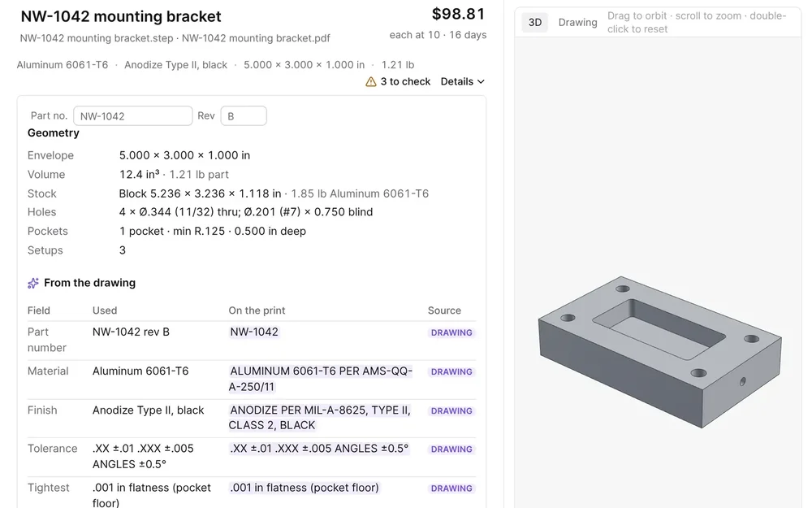Click the Used value 'NW-1042 rev B'
Viewport: 812px width, 508px height.
[131, 332]
